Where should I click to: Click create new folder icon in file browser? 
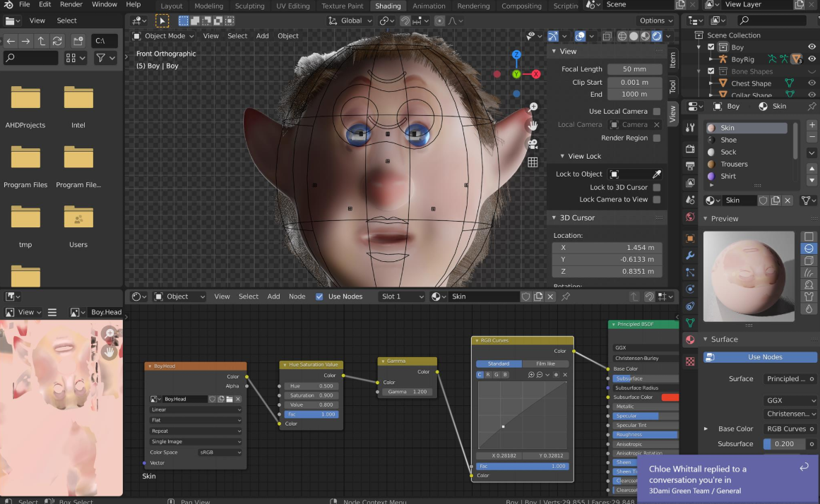click(x=78, y=41)
